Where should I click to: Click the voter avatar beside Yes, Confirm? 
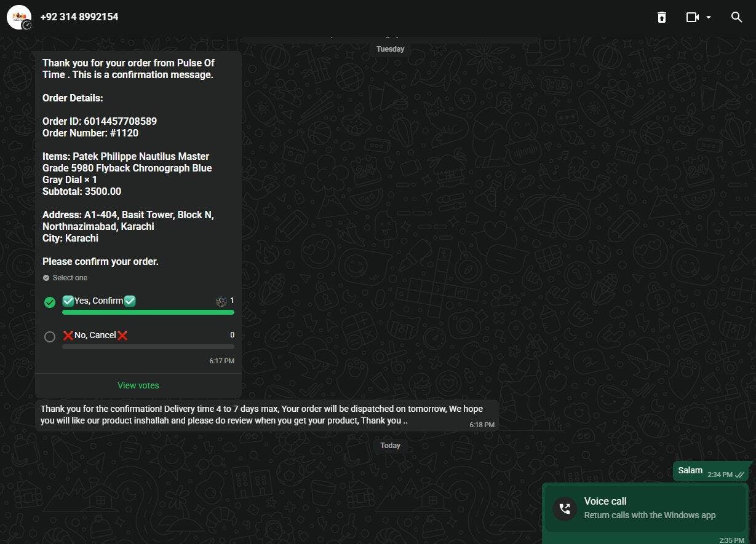pos(221,301)
